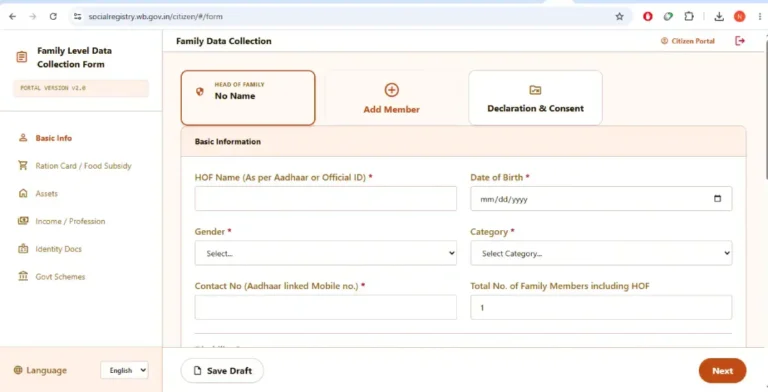
Task: Open the date picker calendar icon
Action: coord(718,198)
